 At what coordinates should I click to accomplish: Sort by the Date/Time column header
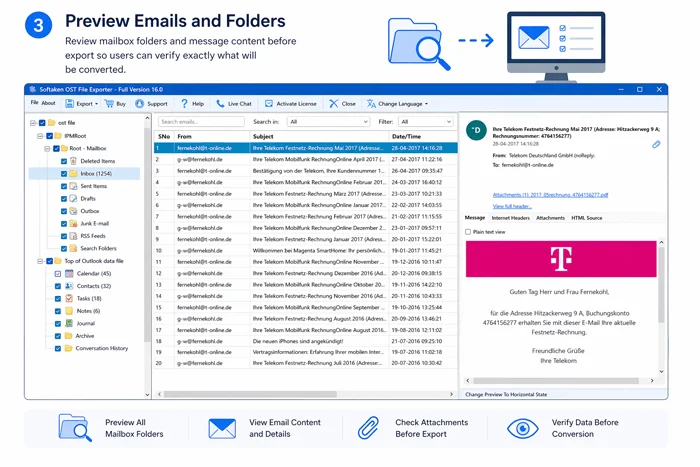pyautogui.click(x=423, y=137)
